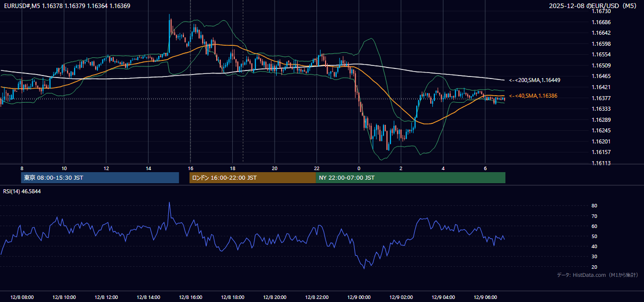Click the RSI(14) 46.5844 indicator label

22,191
